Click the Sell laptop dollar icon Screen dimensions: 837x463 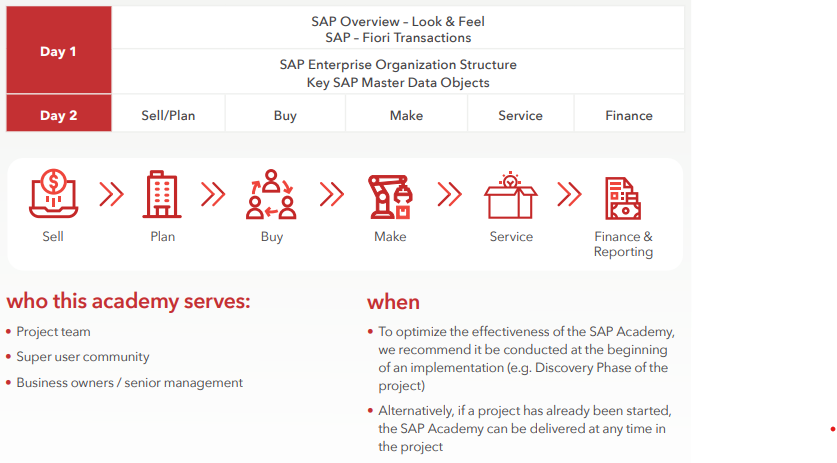53,195
